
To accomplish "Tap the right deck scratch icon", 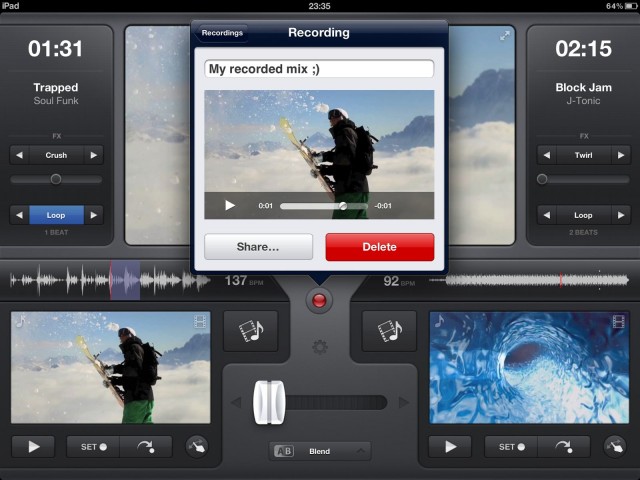I will tap(616, 447).
